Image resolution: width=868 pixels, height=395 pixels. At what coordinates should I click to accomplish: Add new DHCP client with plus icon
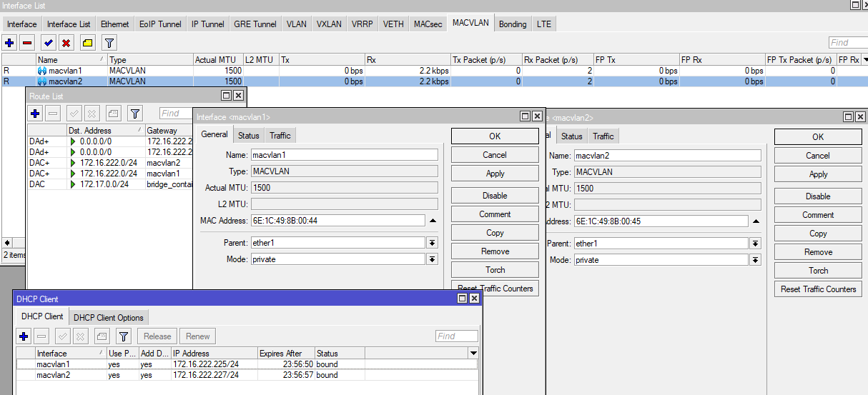point(24,336)
